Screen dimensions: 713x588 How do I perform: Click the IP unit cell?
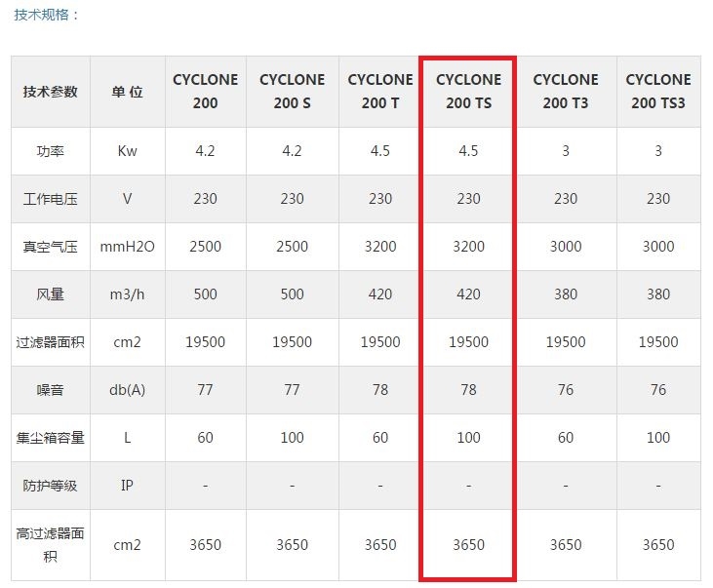tap(128, 486)
